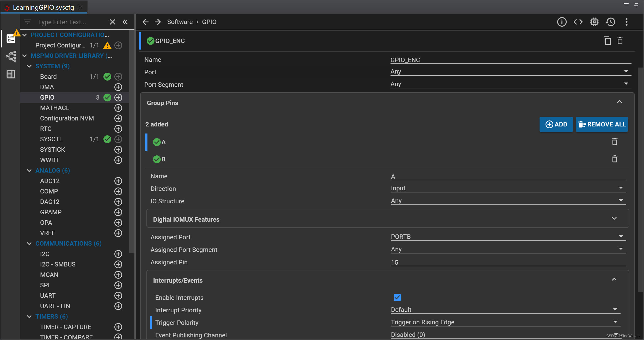The image size is (644, 340).
Task: Select pin A in group list
Action: [164, 142]
